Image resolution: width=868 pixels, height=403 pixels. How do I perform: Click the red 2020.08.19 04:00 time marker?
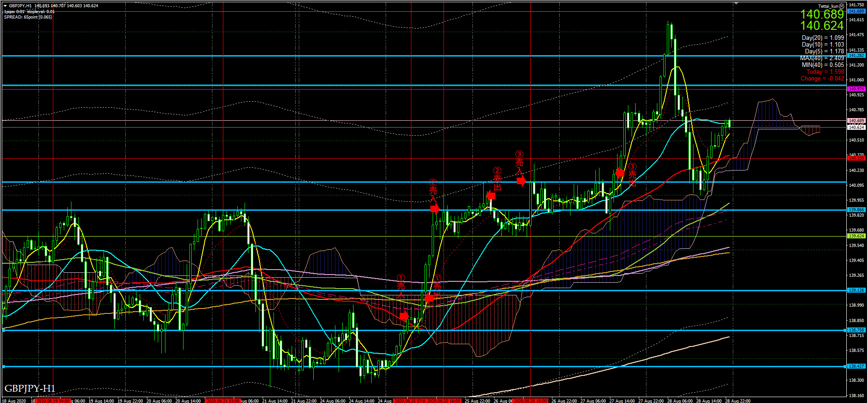[x=53, y=401]
